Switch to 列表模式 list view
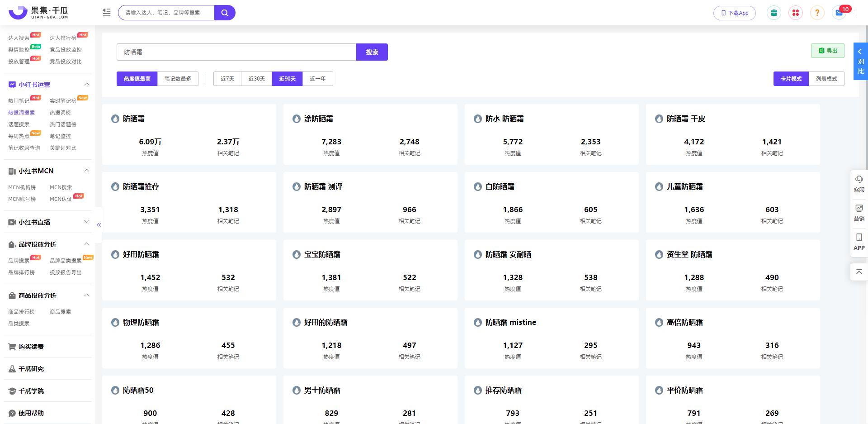The image size is (868, 424). coord(826,79)
